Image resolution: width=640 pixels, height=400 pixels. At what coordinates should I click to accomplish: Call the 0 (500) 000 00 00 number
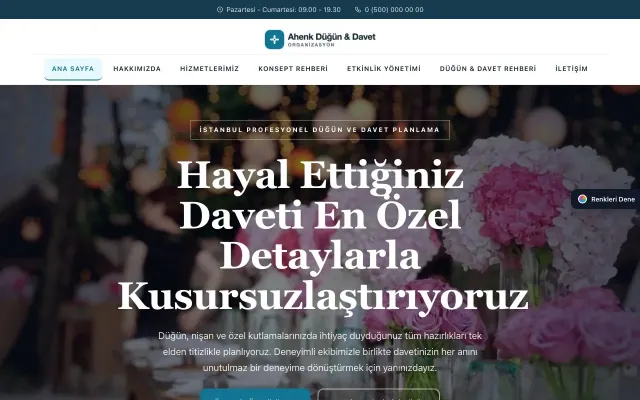click(394, 9)
